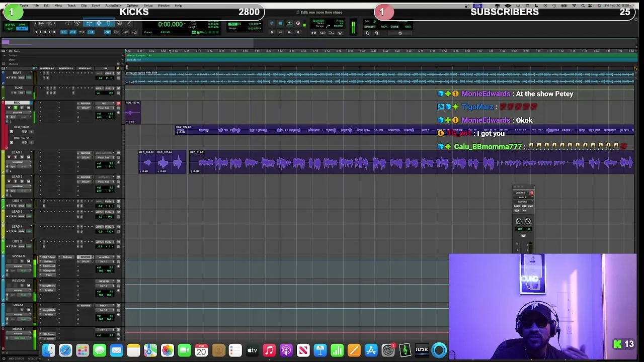Click Return to Zero in transport

(272, 32)
